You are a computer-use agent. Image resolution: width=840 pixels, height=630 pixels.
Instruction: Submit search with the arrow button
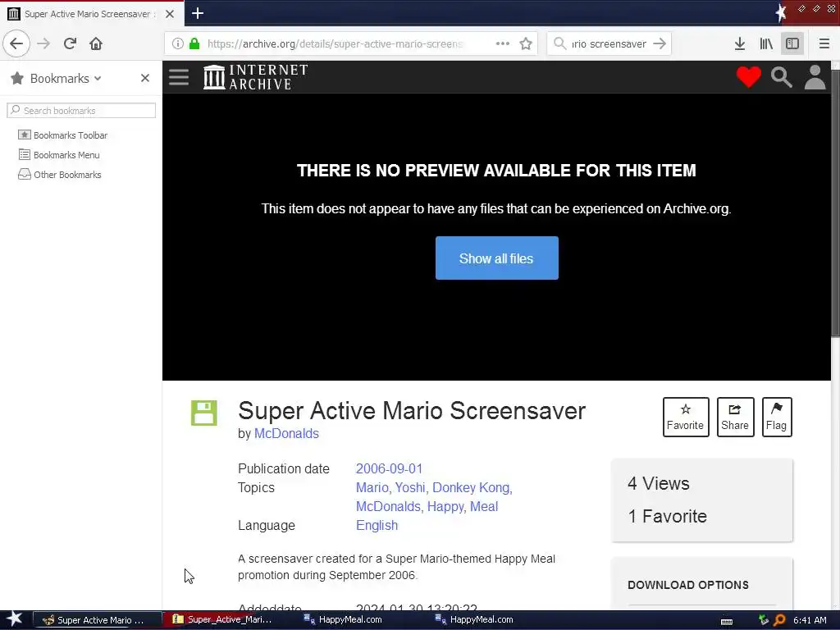click(660, 43)
